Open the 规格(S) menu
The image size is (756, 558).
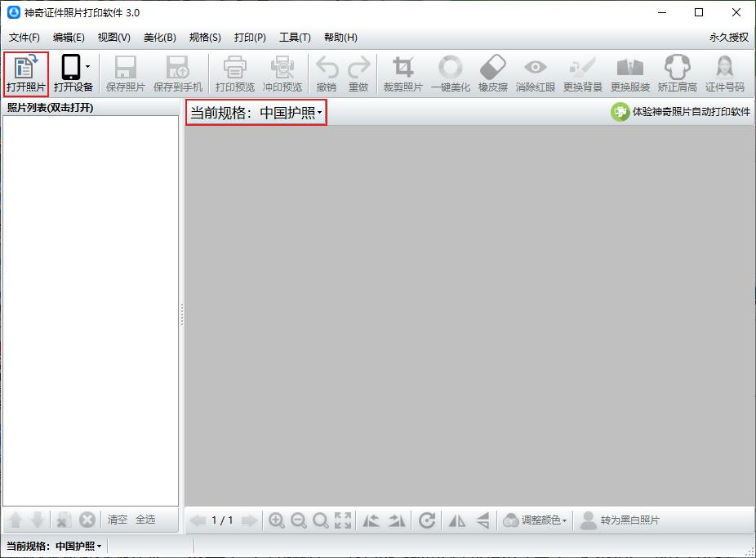tap(205, 37)
